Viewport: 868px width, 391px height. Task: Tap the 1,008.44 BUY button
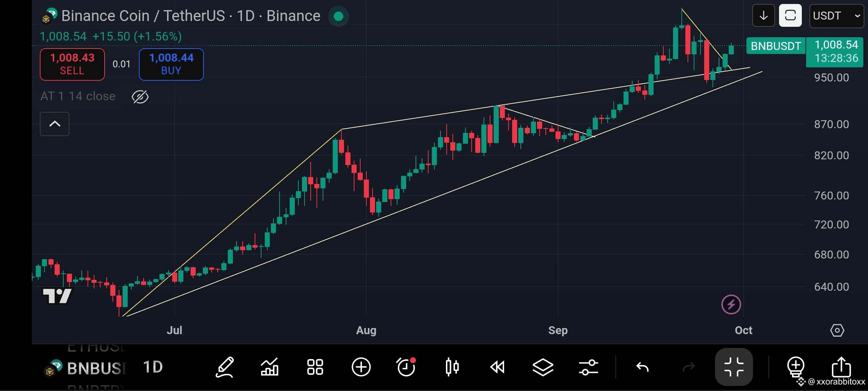[x=171, y=64]
